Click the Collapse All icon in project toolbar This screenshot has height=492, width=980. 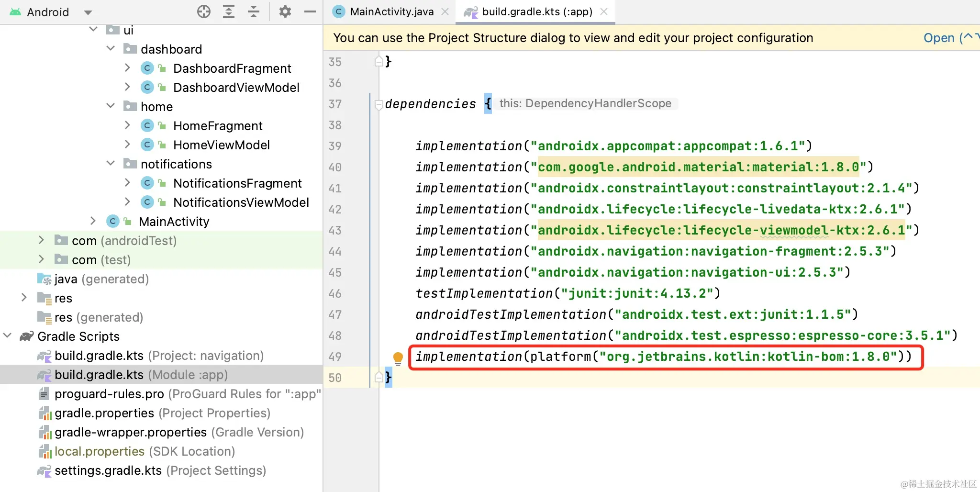tap(254, 11)
